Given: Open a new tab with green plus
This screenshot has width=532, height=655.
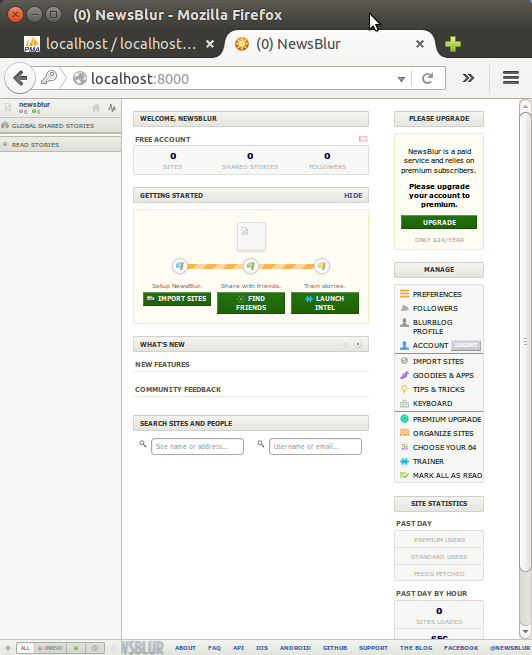Looking at the screenshot, I should pyautogui.click(x=453, y=44).
